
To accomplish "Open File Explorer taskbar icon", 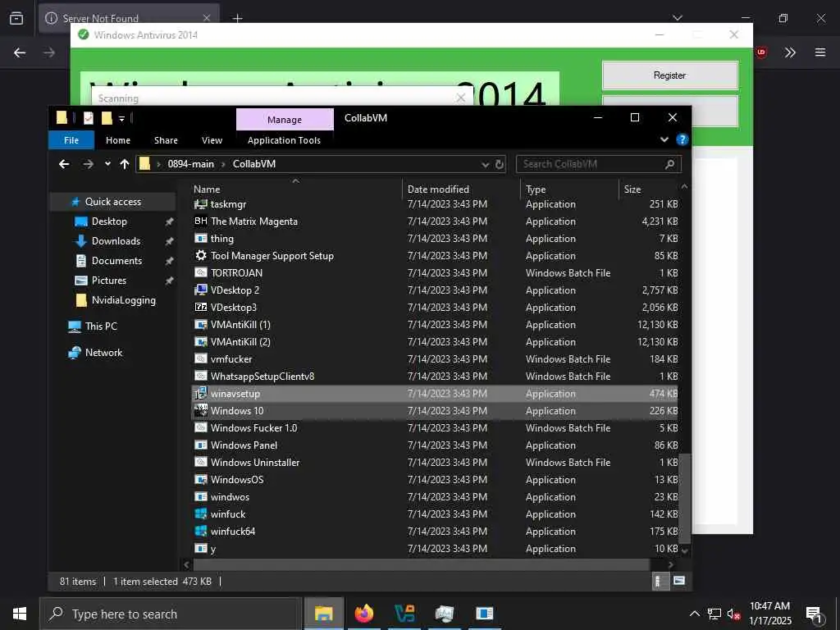I will point(323,614).
